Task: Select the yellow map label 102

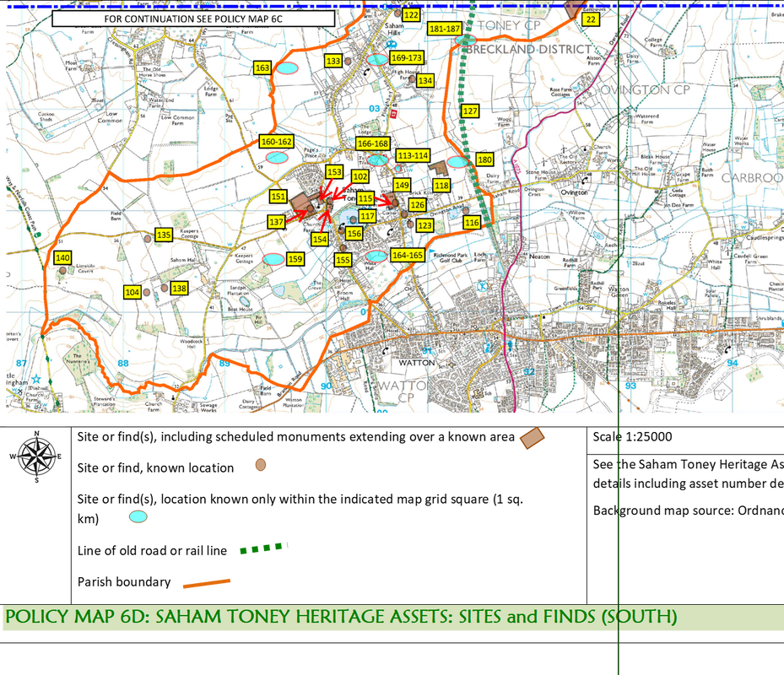Action: pyautogui.click(x=360, y=176)
